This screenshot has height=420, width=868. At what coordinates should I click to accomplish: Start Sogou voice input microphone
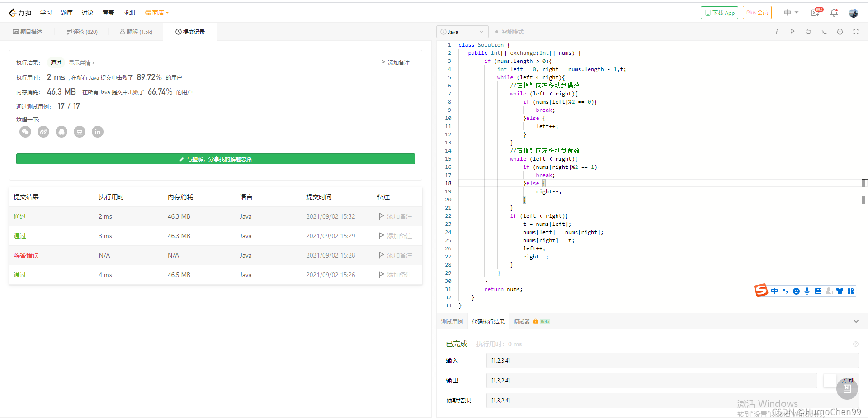pyautogui.click(x=807, y=291)
